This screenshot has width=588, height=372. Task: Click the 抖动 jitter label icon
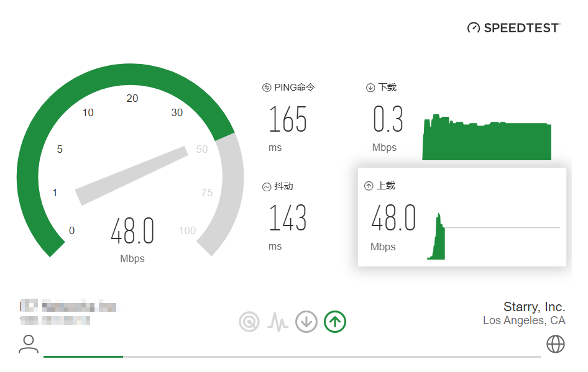point(267,186)
